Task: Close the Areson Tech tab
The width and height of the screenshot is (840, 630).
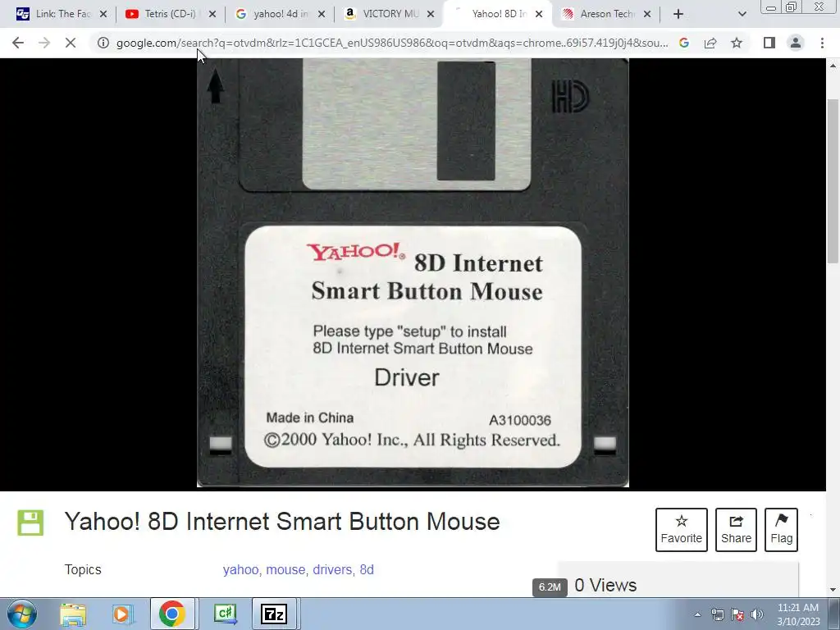Action: point(647,14)
